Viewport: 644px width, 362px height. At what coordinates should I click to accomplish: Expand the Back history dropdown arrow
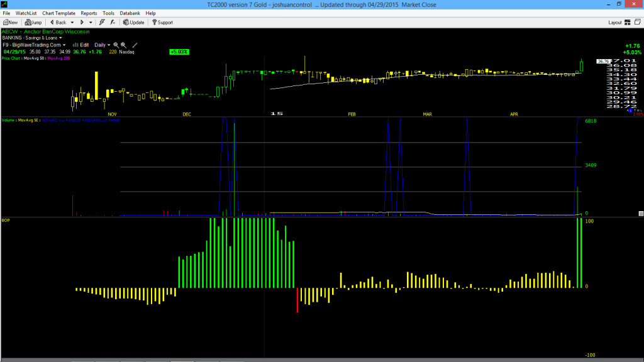tap(72, 23)
